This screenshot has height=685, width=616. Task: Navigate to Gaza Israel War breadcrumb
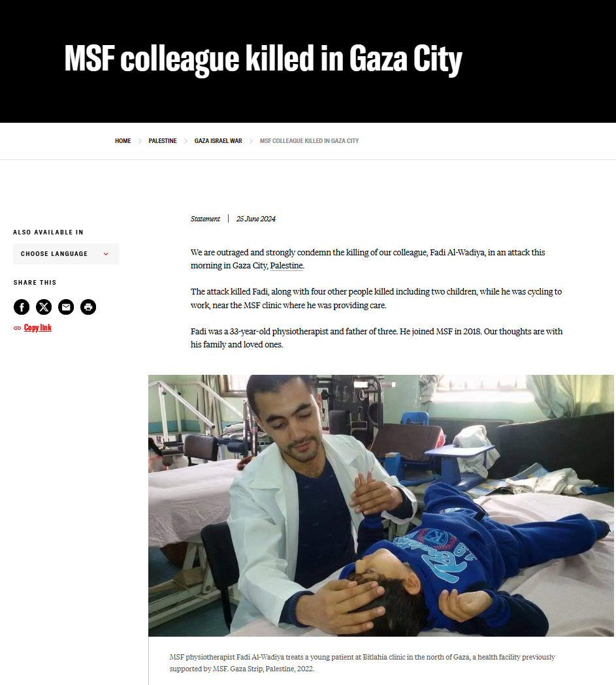point(218,140)
